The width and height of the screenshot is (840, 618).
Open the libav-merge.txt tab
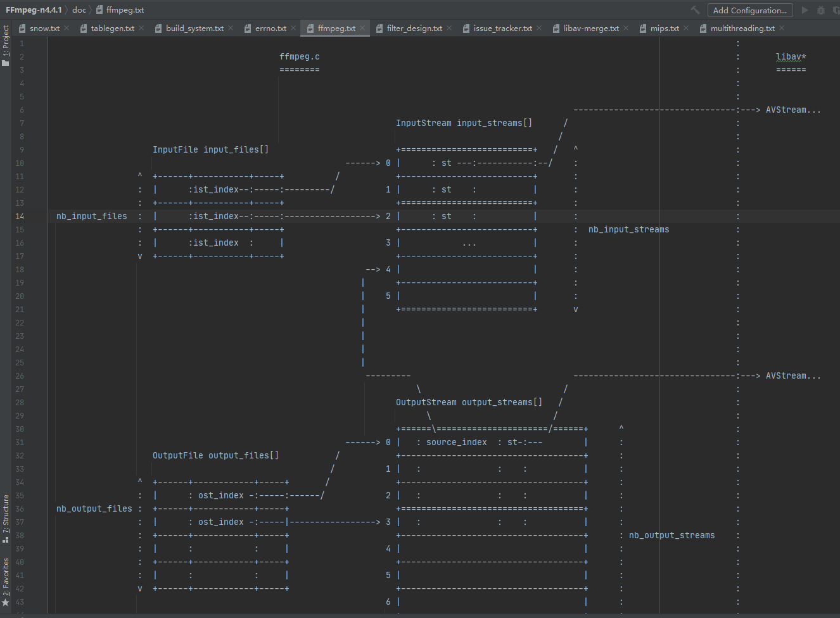tap(591, 28)
